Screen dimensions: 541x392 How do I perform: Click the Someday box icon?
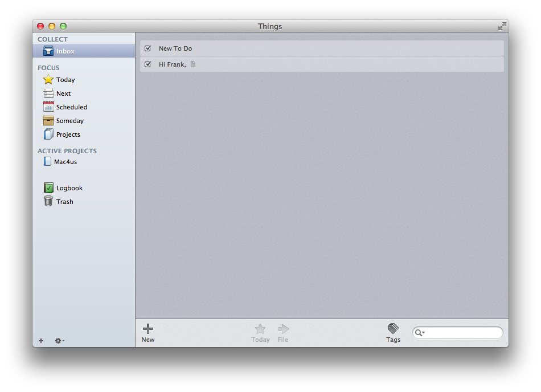(x=48, y=120)
